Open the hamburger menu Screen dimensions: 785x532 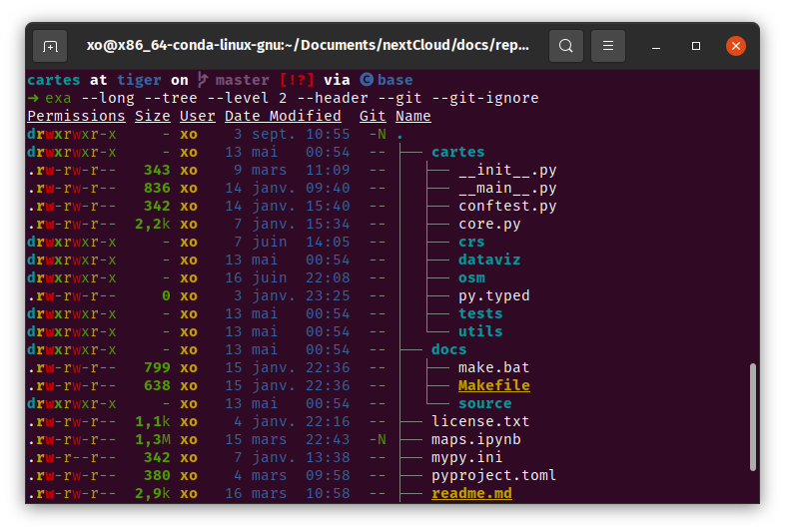click(x=608, y=46)
